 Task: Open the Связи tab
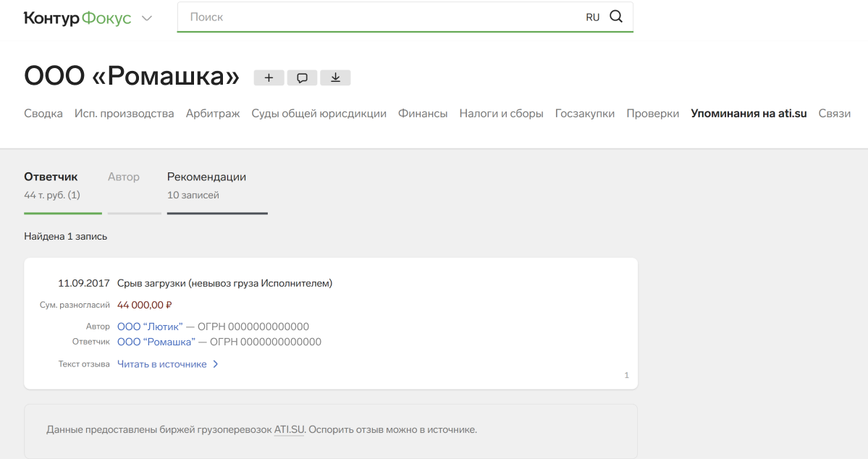click(x=834, y=114)
